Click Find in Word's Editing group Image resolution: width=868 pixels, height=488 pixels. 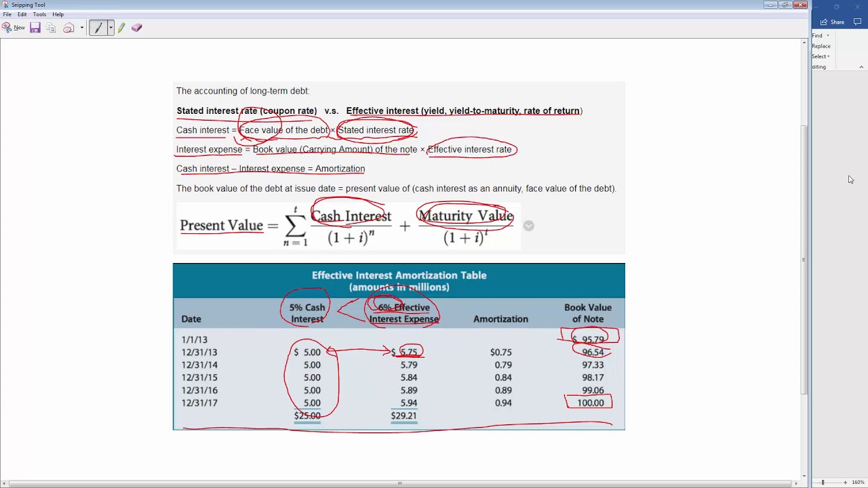[x=817, y=35]
